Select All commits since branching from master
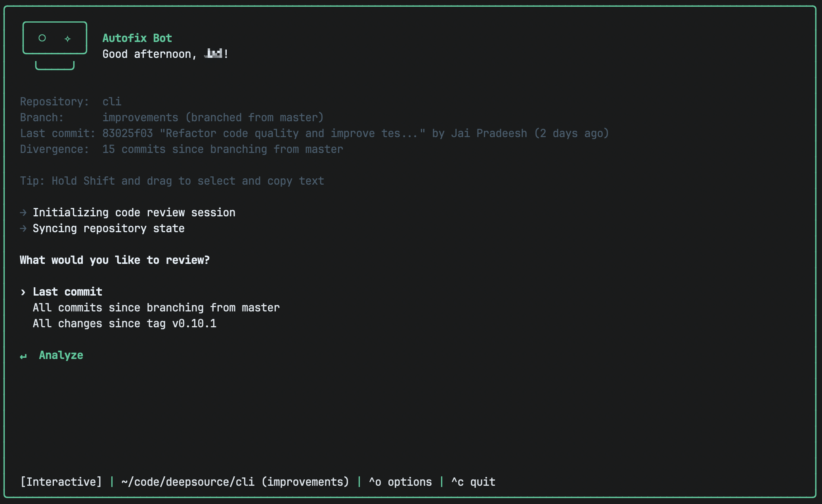This screenshot has width=822, height=504. pyautogui.click(x=156, y=308)
